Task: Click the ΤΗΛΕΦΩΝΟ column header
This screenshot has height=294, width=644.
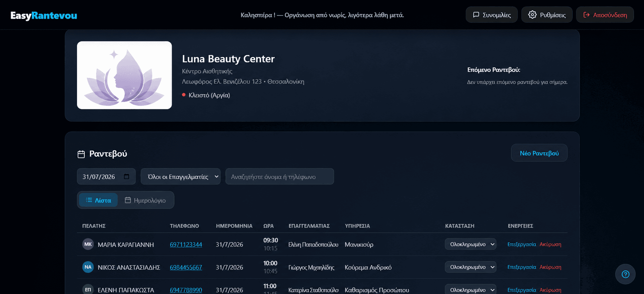Action: coord(184,226)
